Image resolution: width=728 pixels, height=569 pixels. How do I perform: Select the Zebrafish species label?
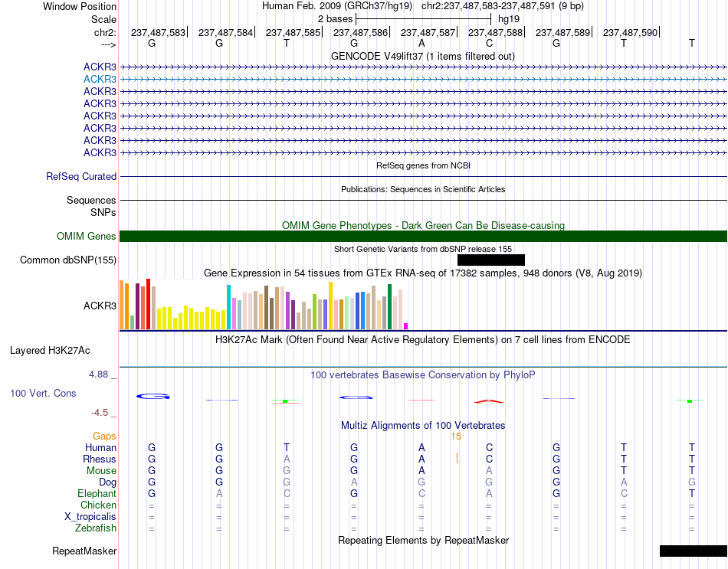point(96,528)
